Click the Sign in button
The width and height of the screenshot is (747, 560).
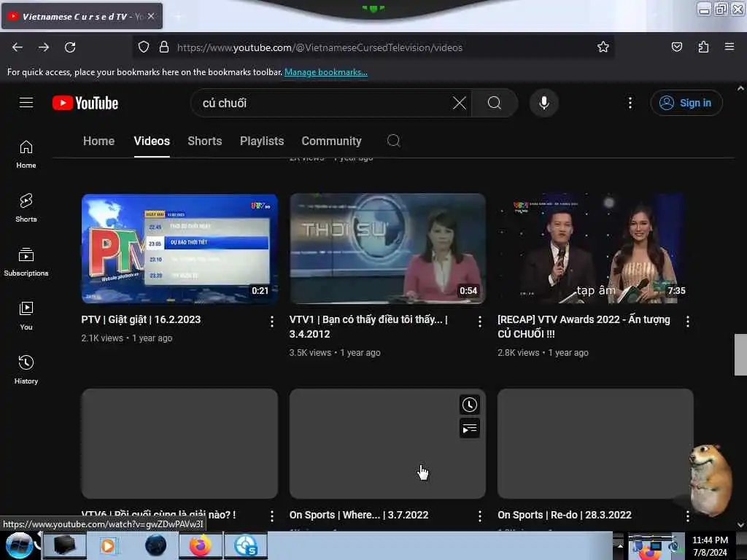(x=686, y=103)
